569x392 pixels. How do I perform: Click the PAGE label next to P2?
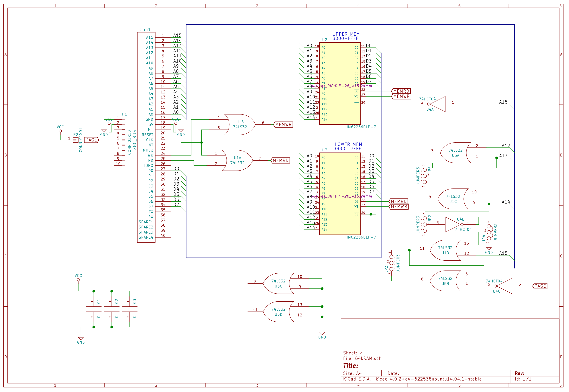click(x=91, y=140)
